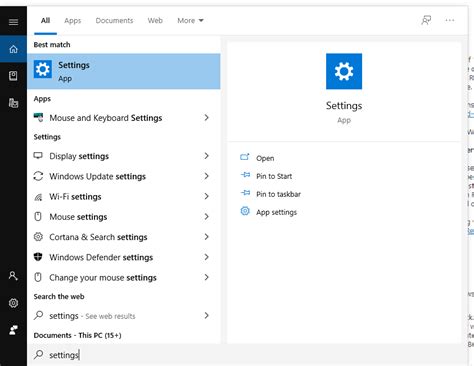Select Display settings result
Viewport: 474px width, 366px height.
click(x=124, y=156)
